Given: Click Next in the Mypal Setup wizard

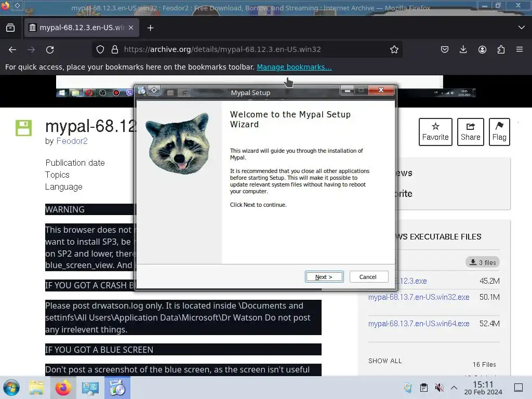Looking at the screenshot, I should (x=324, y=277).
